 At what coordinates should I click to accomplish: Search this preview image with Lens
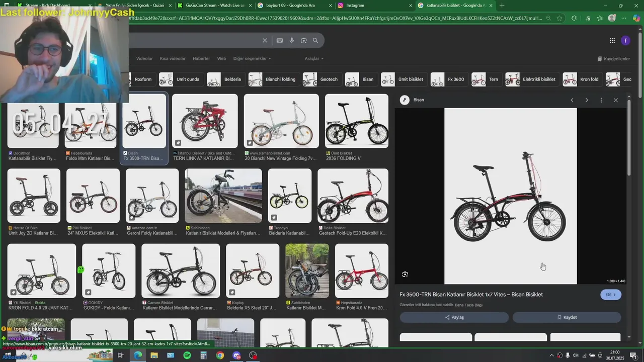[405, 274]
